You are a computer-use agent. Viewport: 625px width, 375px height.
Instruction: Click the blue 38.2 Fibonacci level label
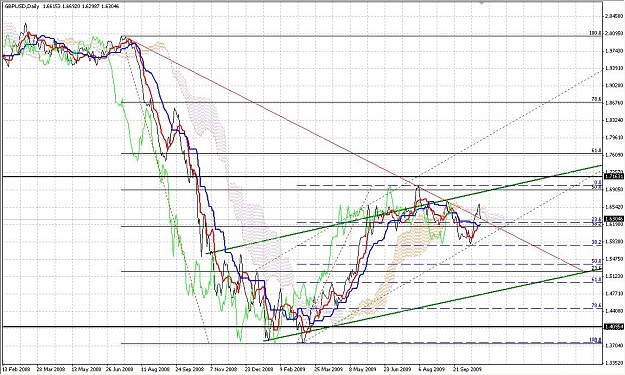[x=596, y=242]
